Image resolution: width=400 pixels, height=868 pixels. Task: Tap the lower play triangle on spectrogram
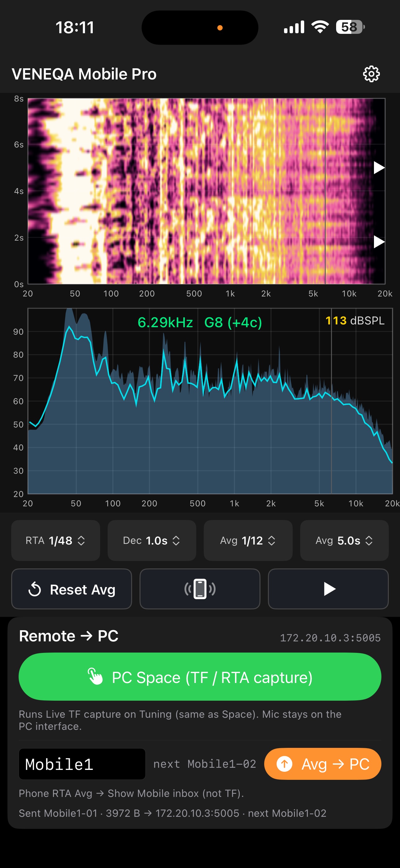click(379, 242)
